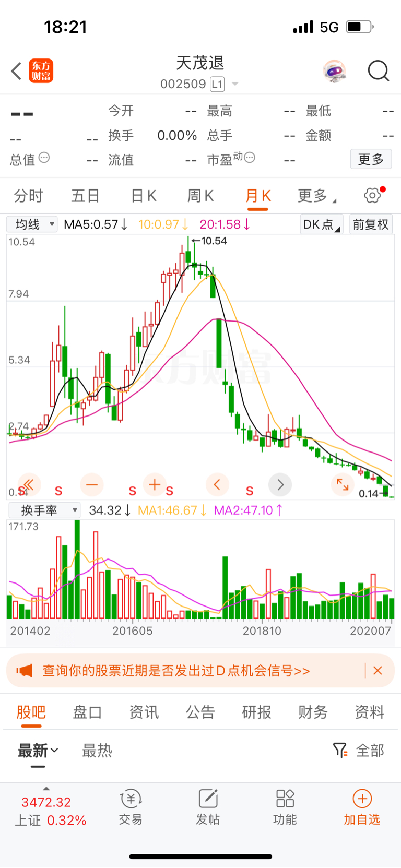
Task: Tap the 0.14 low price label
Action: 369,494
